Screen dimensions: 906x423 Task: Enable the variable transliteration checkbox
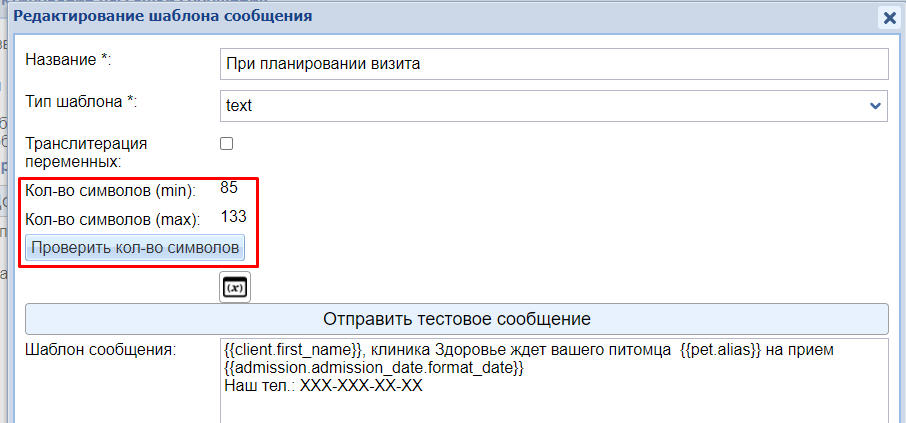pos(227,143)
